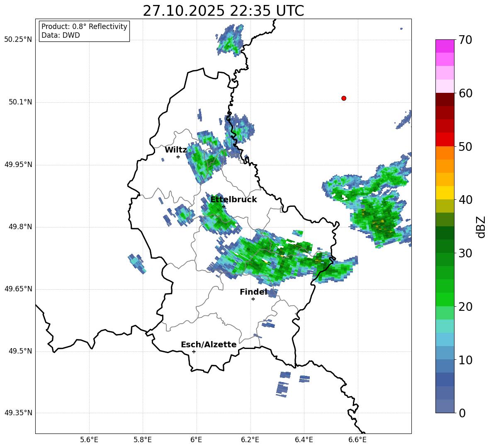Image resolution: width=491 pixels, height=448 pixels.
Task: Click the 40 label on colorbar
Action: tap(465, 200)
